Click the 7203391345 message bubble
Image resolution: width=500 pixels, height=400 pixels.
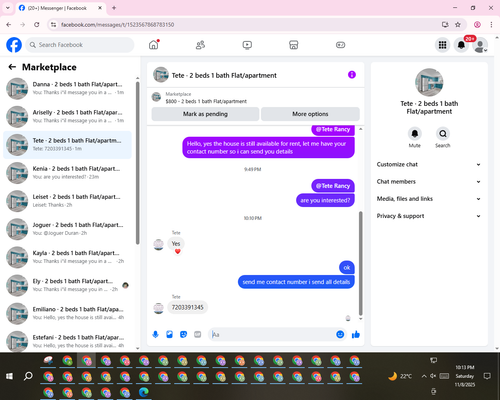click(187, 307)
